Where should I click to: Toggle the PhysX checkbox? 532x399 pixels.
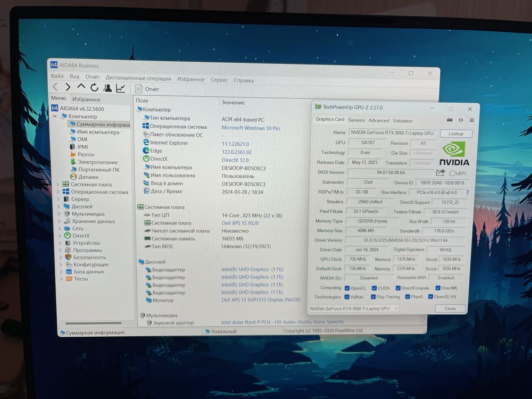tap(408, 296)
